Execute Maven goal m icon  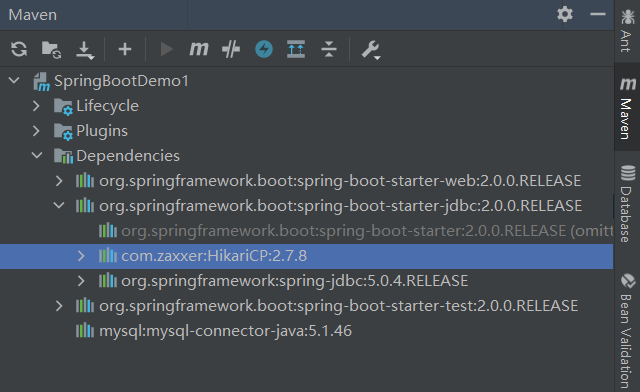point(199,49)
